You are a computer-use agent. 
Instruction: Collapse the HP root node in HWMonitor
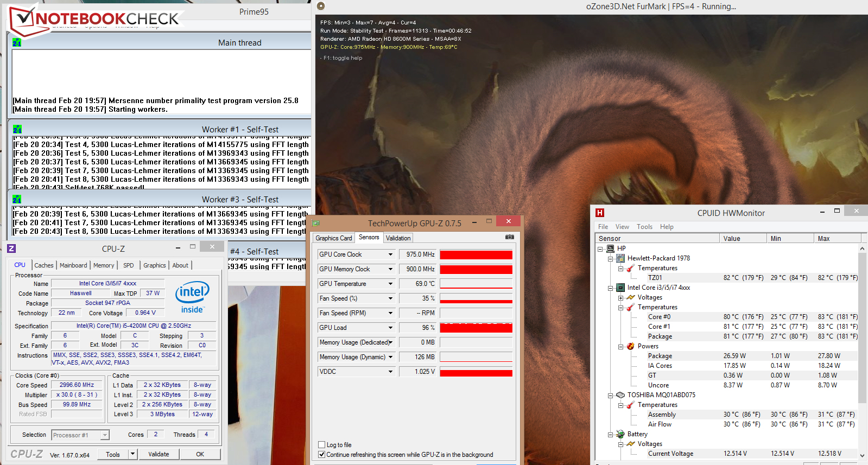tap(600, 249)
